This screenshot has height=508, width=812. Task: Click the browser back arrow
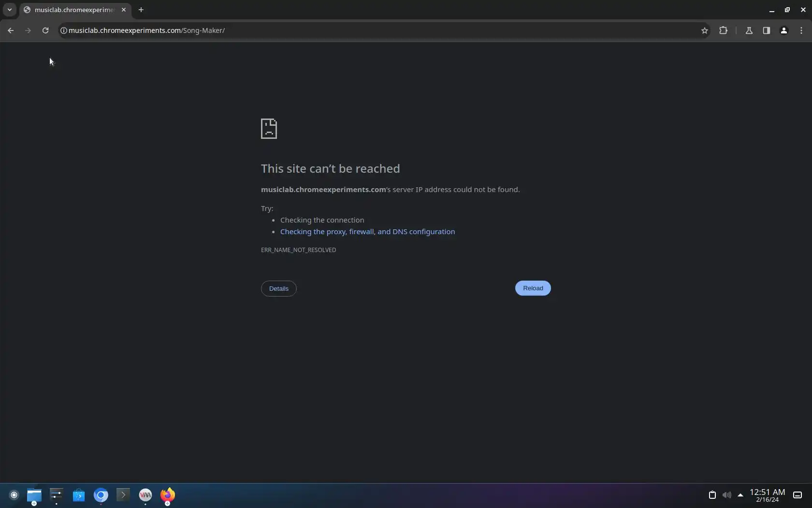11,30
